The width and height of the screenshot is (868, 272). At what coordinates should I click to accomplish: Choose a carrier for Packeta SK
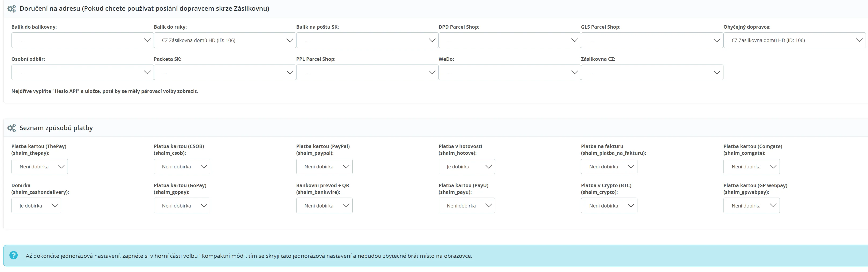(x=225, y=72)
